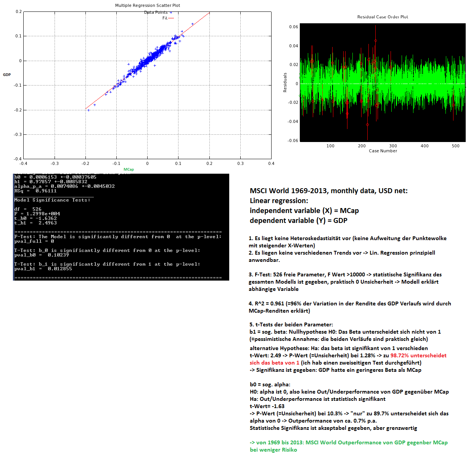Click the 'Ha: Out/Underperformance ist statistisch signifikant' line

pyautogui.click(x=318, y=399)
